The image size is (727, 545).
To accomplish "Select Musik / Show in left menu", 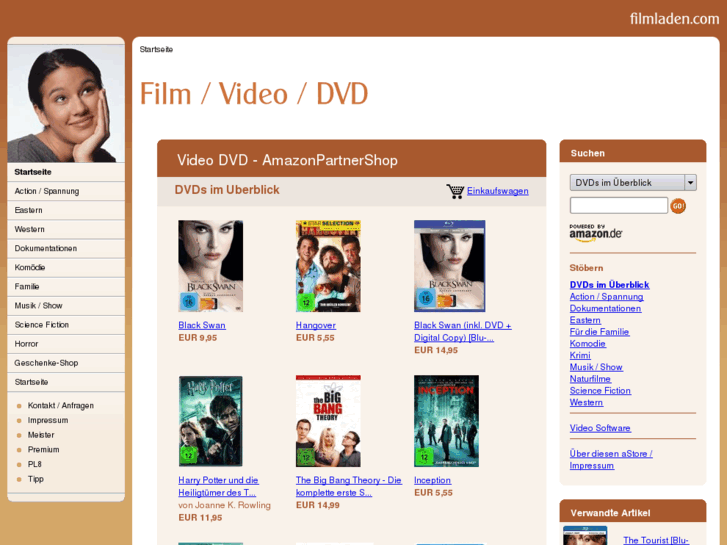I will click(x=66, y=306).
